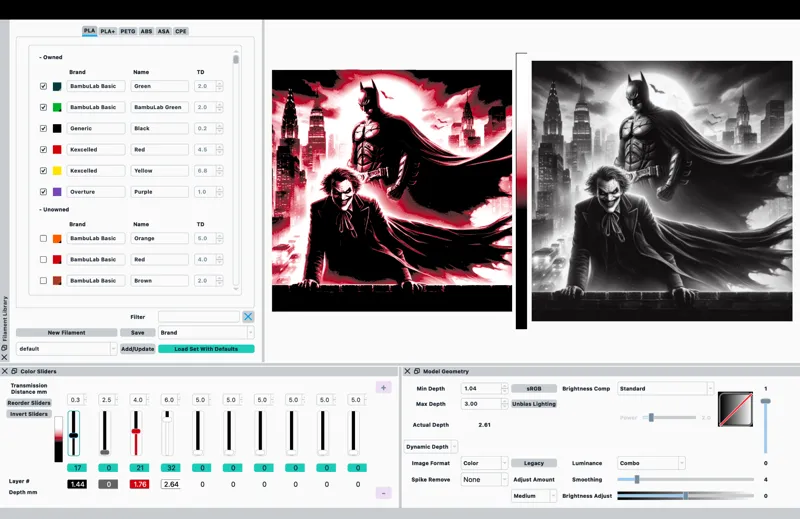Adjust the Brightness Adjust slider
The width and height of the screenshot is (800, 519).
point(685,496)
